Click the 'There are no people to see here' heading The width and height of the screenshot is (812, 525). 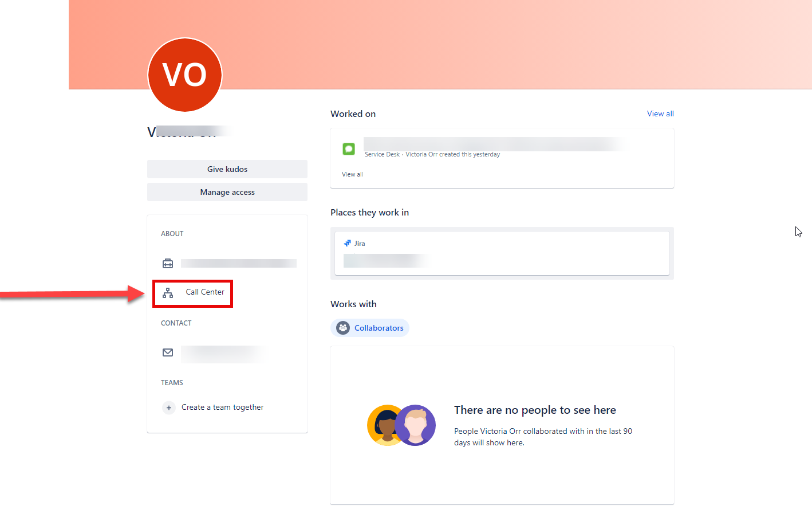(535, 410)
